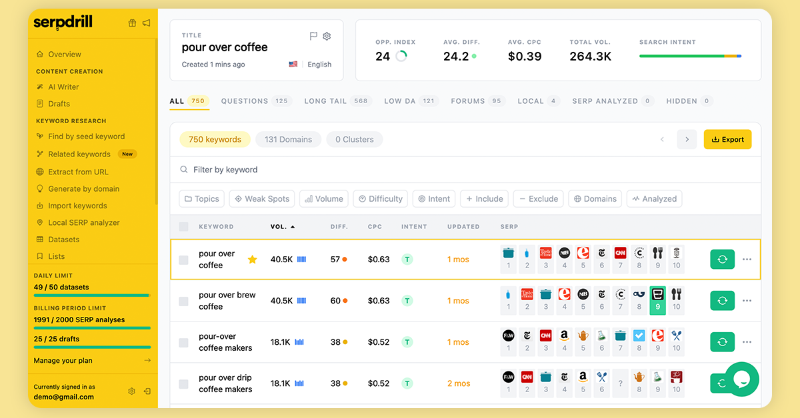The width and height of the screenshot is (800, 418).
Task: Switch to the ALL tab
Action: pyautogui.click(x=188, y=101)
